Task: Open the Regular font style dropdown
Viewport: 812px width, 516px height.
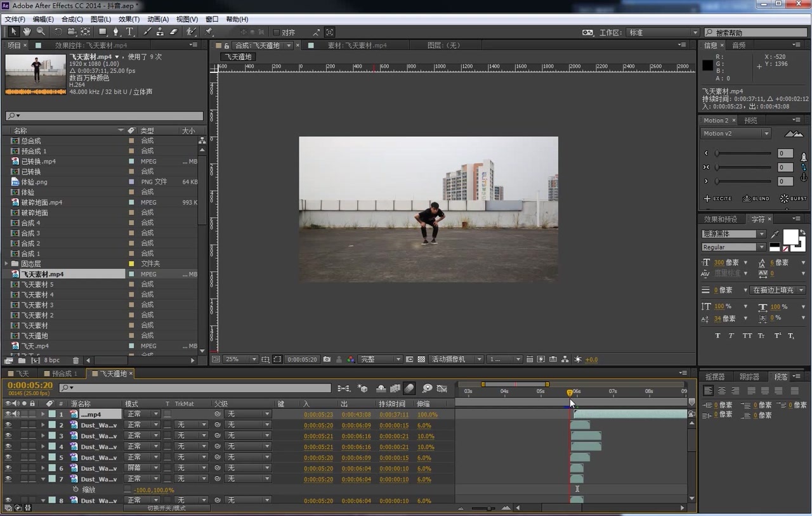Action: point(733,247)
